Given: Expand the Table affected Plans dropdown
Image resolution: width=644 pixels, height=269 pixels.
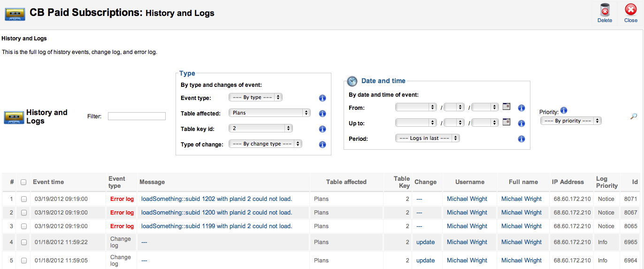Looking at the screenshot, I should (269, 113).
